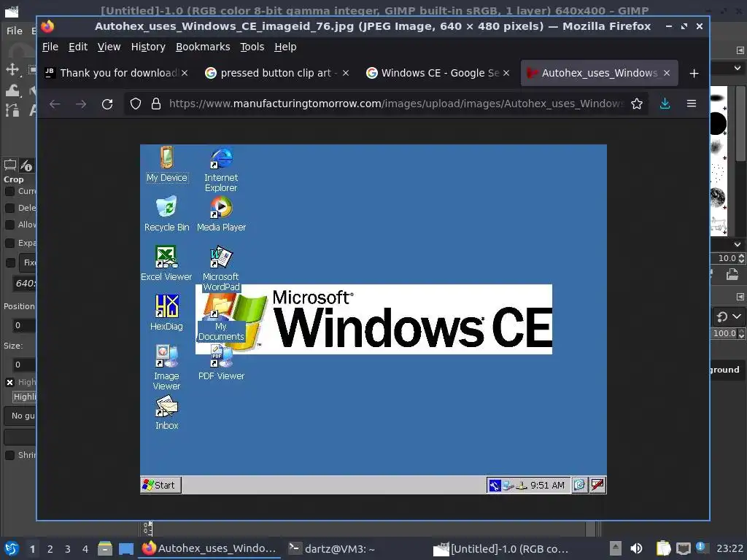747x560 pixels.
Task: Click the network status tray icon
Action: tap(683, 548)
